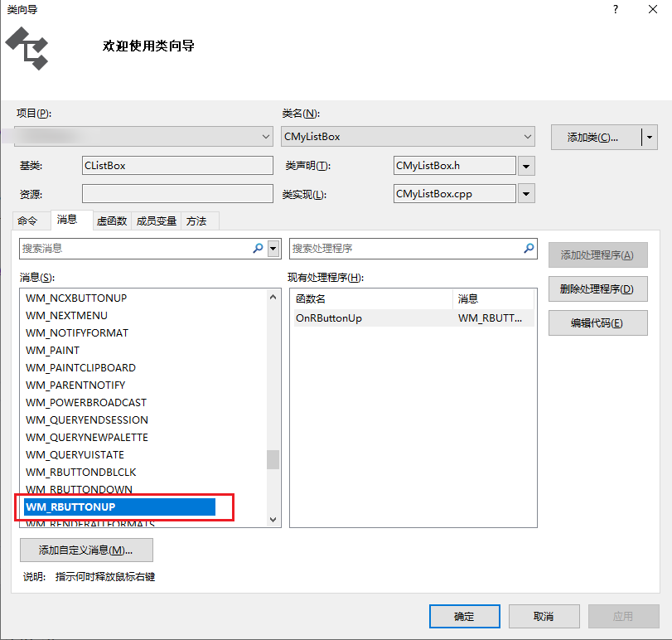Open the class declaration file dropdown arrow

(x=526, y=167)
